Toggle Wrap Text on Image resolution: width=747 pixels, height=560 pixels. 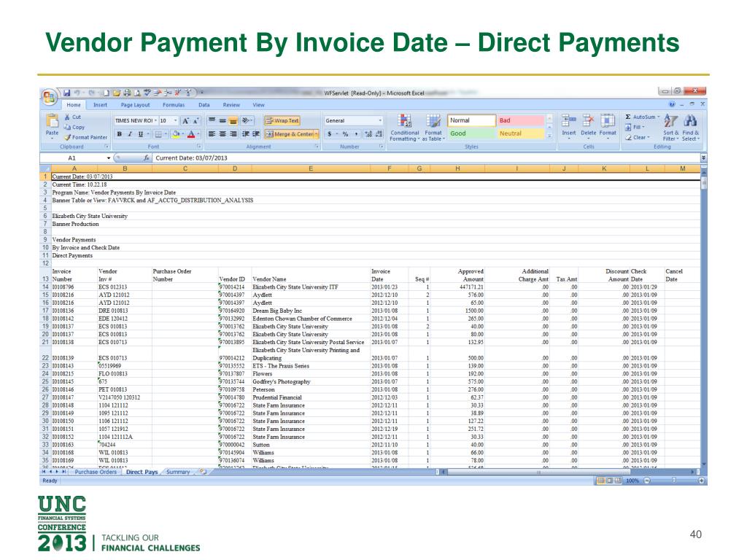tap(282, 121)
